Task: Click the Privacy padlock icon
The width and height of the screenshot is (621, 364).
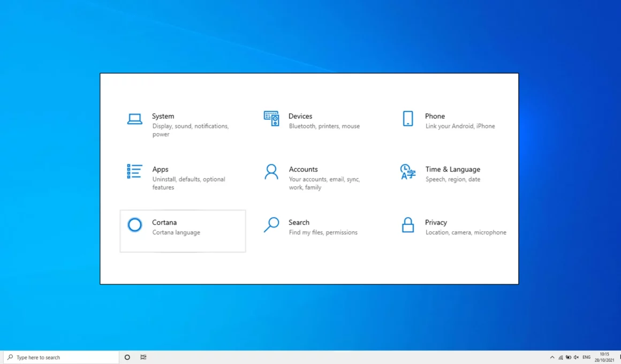Action: pyautogui.click(x=408, y=225)
